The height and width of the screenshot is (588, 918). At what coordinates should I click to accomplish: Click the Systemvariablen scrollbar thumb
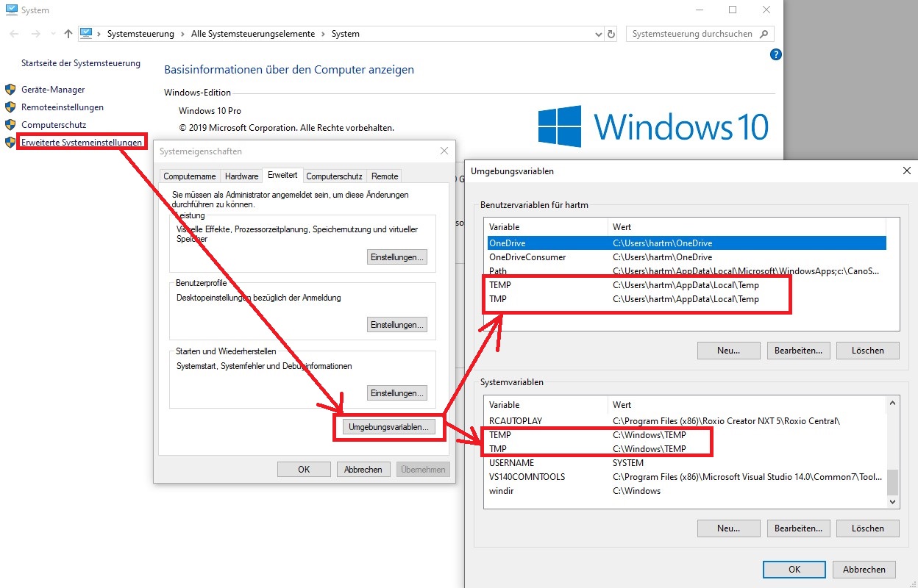click(x=893, y=482)
